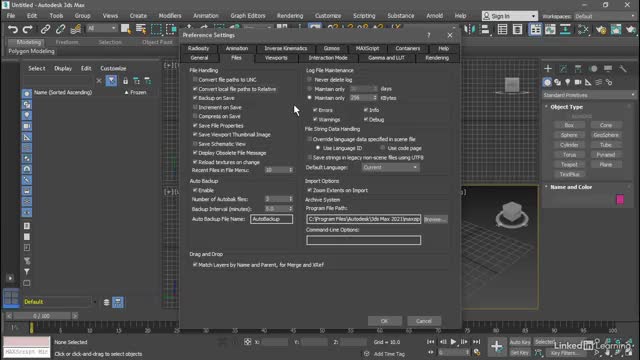Adjust Number of Autobak files spinner
Viewport: 640px width, 360px height.
[x=291, y=199]
